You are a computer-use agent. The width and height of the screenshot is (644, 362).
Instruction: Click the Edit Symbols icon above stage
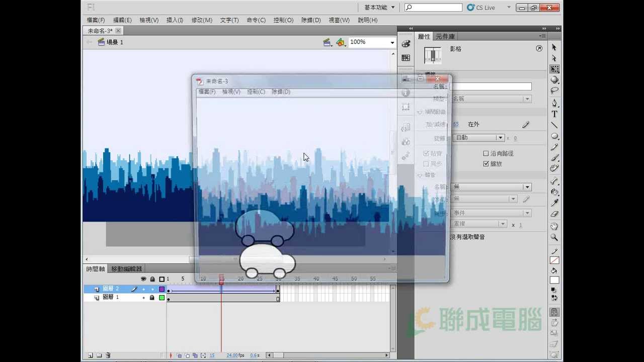[x=341, y=42]
